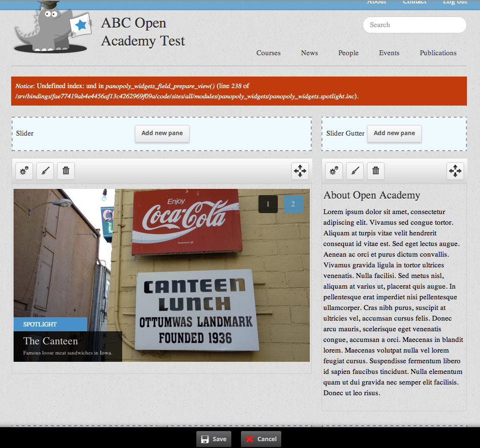Open the People page

[349, 53]
